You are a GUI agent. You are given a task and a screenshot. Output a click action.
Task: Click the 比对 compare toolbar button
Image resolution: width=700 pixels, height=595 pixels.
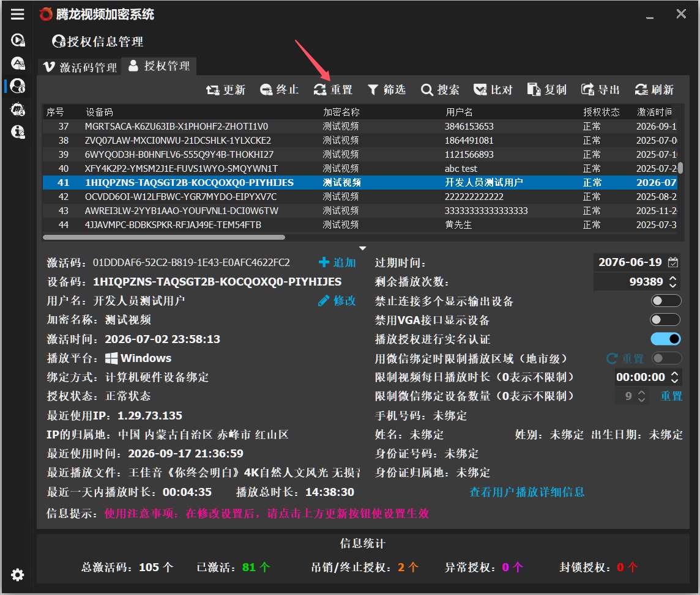(x=493, y=90)
